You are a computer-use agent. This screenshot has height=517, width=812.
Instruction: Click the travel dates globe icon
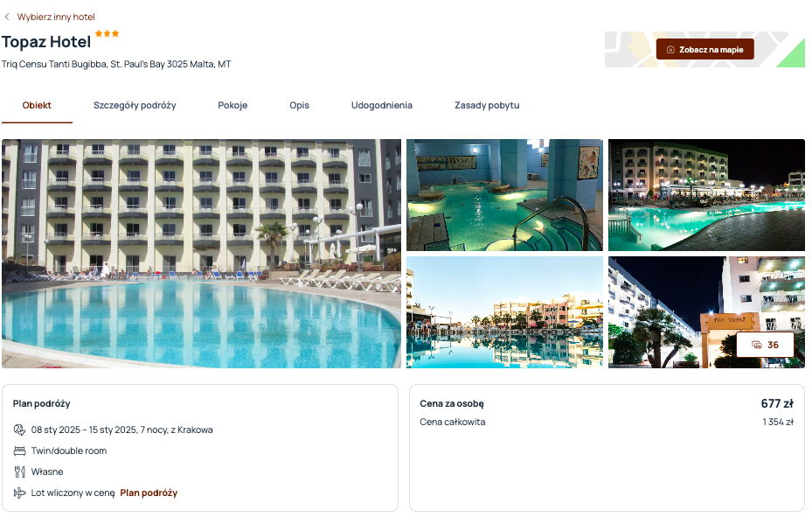(x=20, y=430)
